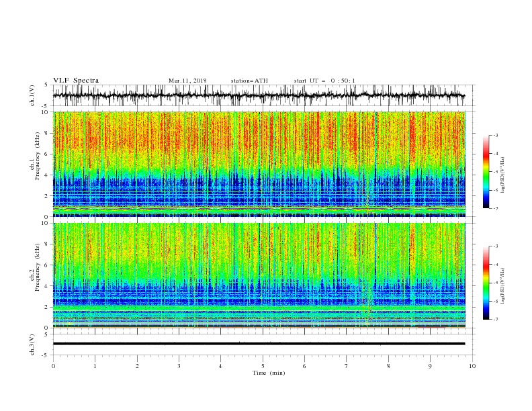Image resolution: width=532 pixels, height=411 pixels.
Task: Click the ch.2 Frequency (kHz) axis label
Action: click(x=35, y=267)
